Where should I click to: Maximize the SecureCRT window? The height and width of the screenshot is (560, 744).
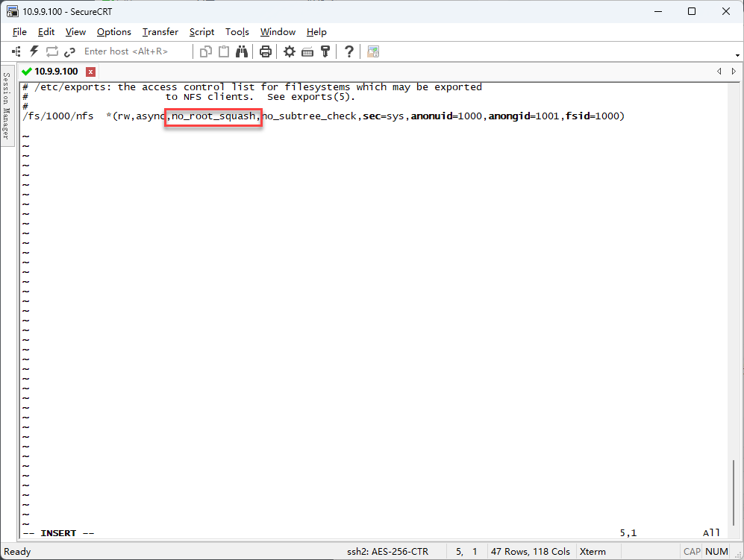(692, 11)
